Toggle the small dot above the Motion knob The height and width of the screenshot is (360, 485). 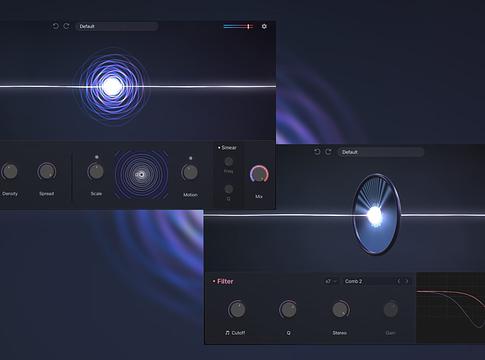(190, 158)
